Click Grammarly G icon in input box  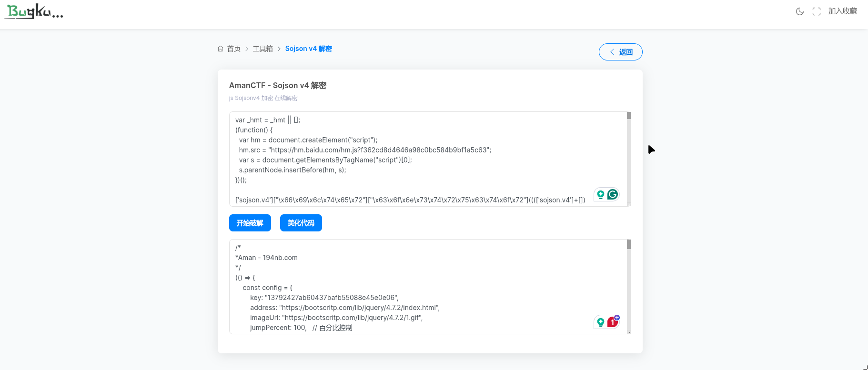pyautogui.click(x=613, y=194)
